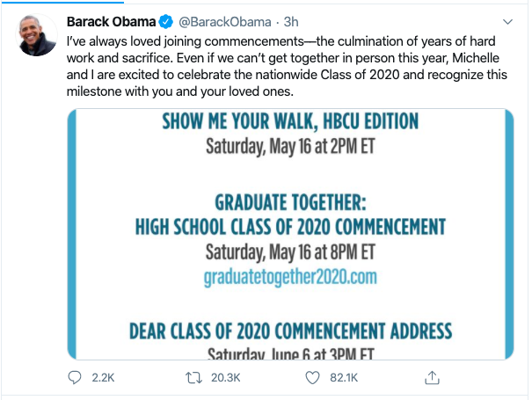Screen dimensions: 532x400
Task: Open Barack Obama's profile picture
Action: pyautogui.click(x=36, y=36)
